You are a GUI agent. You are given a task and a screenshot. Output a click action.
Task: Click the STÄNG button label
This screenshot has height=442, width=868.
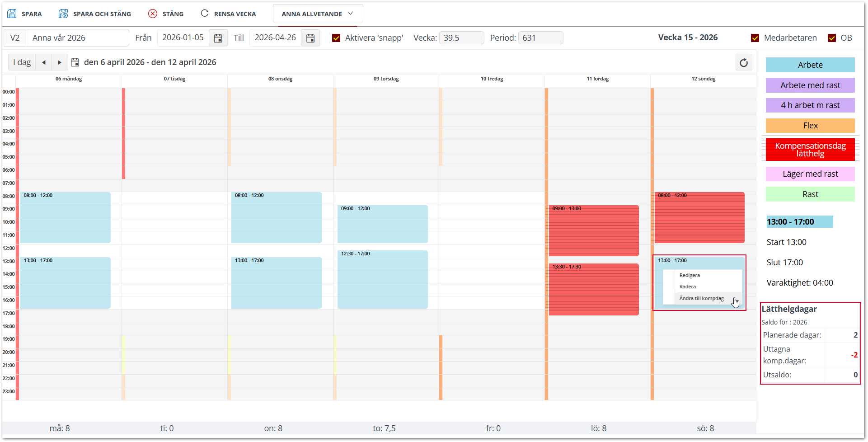tap(173, 14)
